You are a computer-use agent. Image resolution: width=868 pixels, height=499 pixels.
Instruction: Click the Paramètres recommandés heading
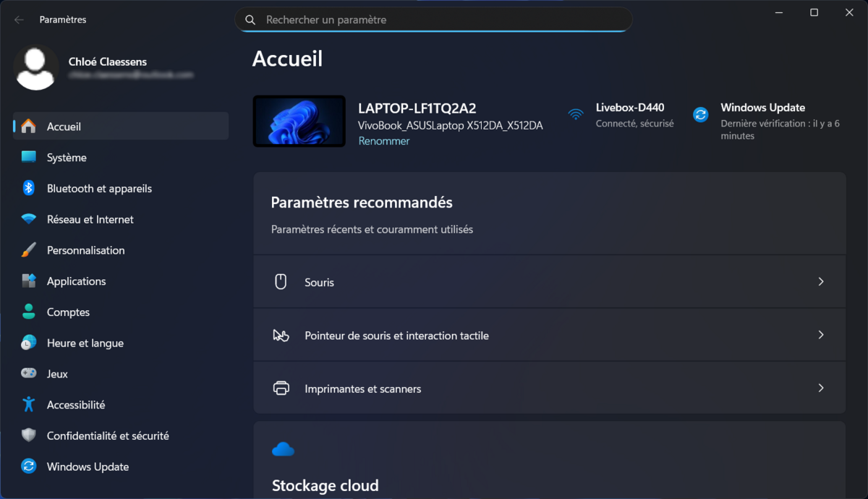pos(362,202)
